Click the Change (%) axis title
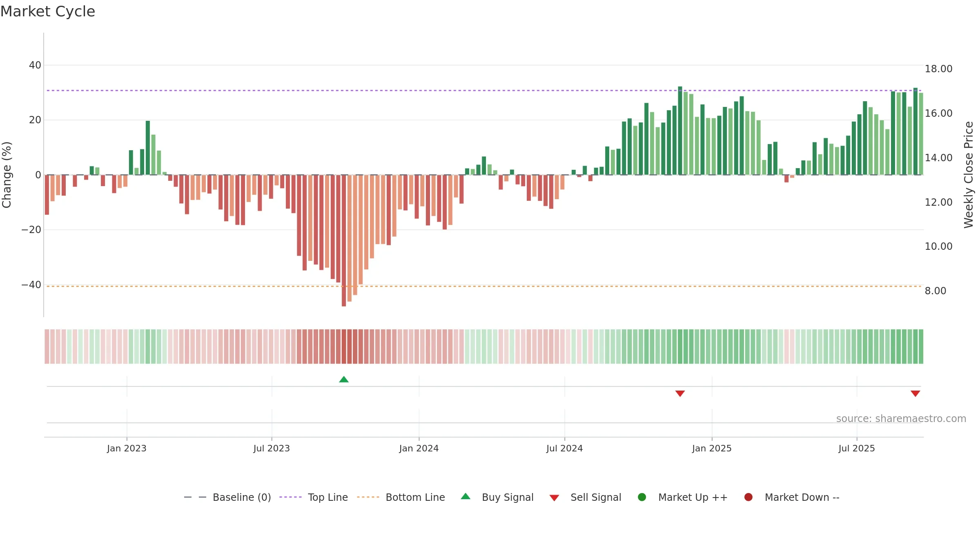The height and width of the screenshot is (551, 980). (7, 175)
